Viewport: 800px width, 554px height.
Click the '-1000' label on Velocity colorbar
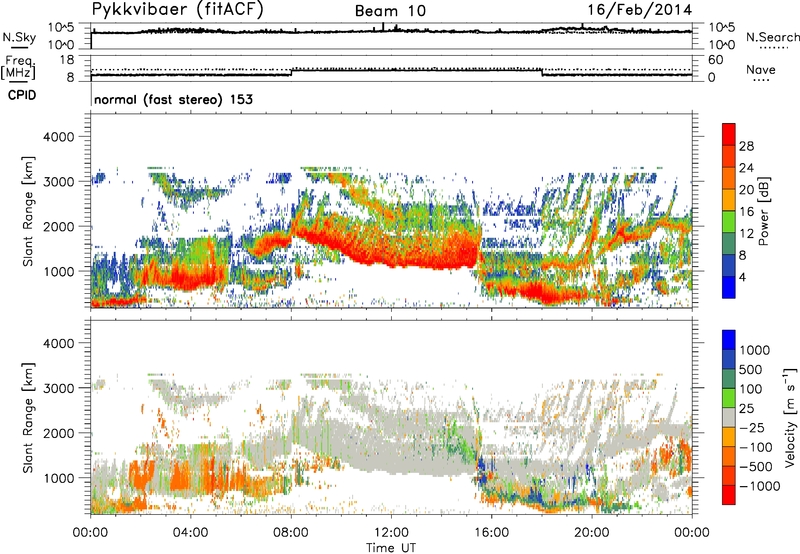coord(759,486)
